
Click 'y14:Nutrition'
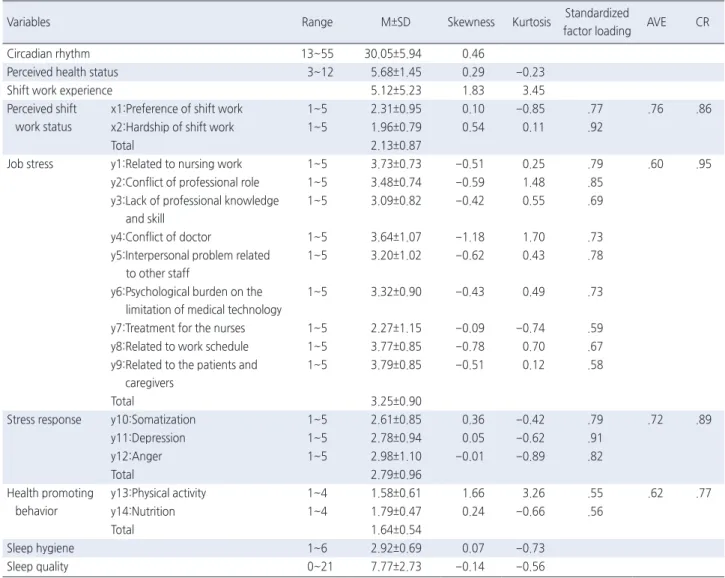pos(143,511)
